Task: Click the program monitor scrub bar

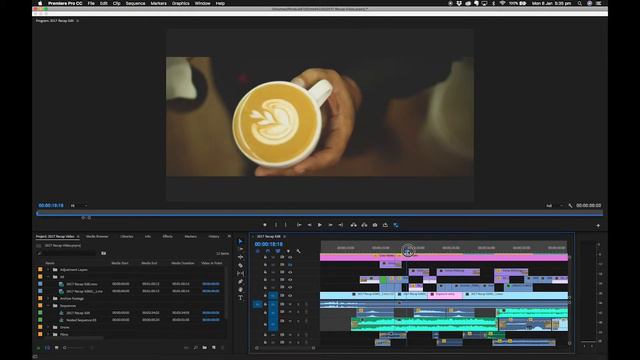Action: [x=320, y=213]
